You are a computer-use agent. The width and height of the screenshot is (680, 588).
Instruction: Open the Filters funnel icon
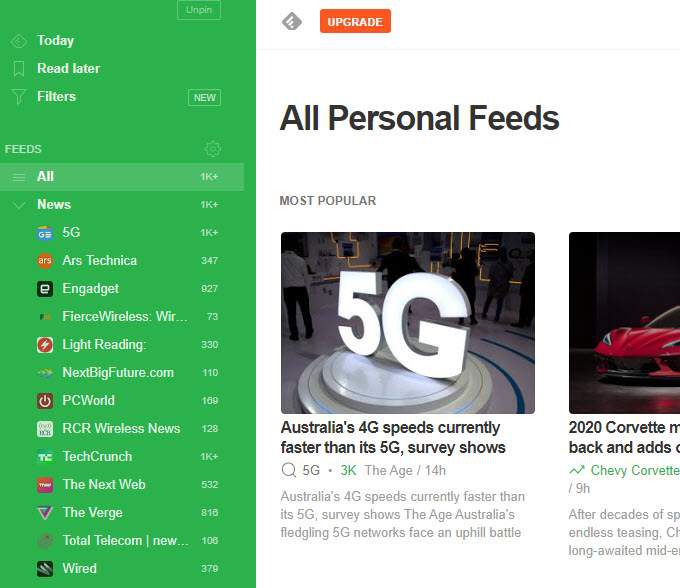(x=19, y=97)
